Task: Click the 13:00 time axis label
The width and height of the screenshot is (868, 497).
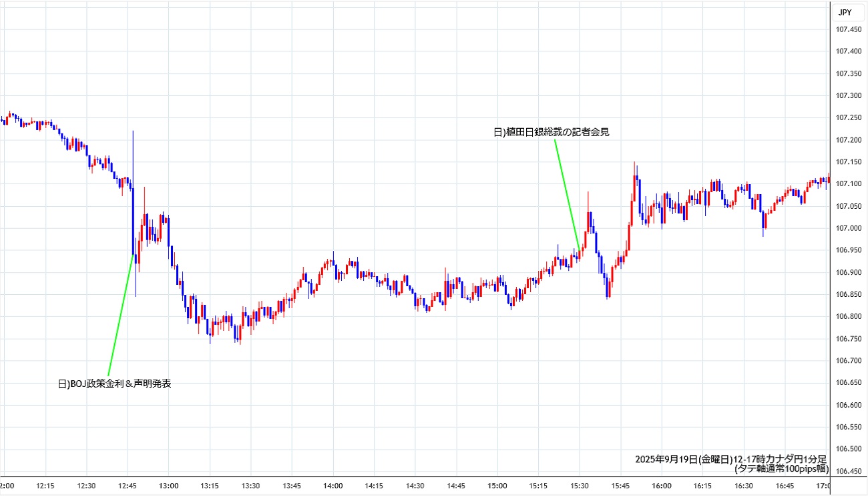Action: [x=168, y=486]
